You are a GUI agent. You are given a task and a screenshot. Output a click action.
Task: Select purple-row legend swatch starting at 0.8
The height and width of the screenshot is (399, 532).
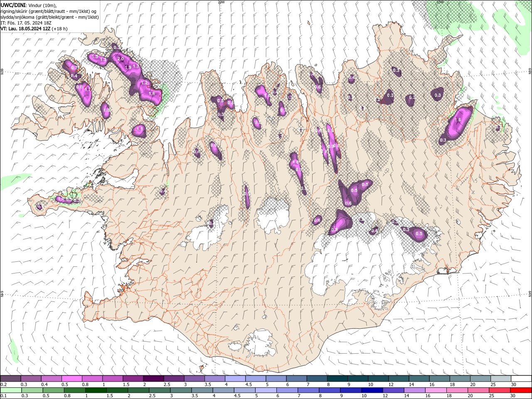click(x=92, y=379)
